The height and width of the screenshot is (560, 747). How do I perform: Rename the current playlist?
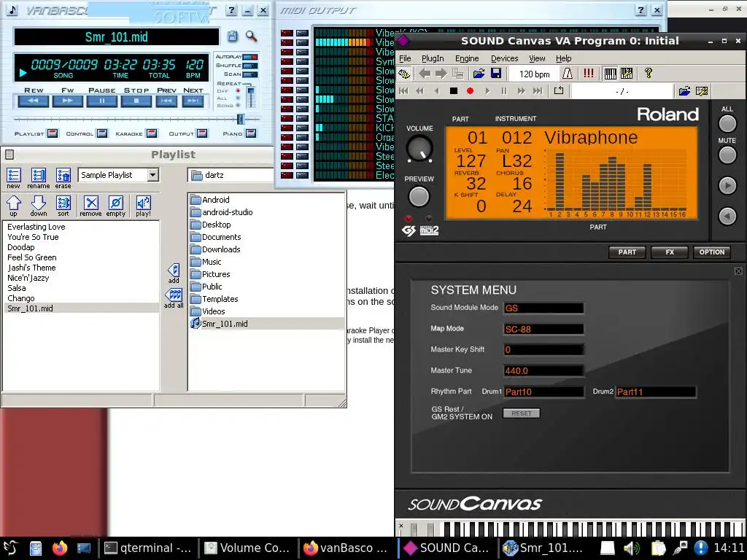point(38,178)
